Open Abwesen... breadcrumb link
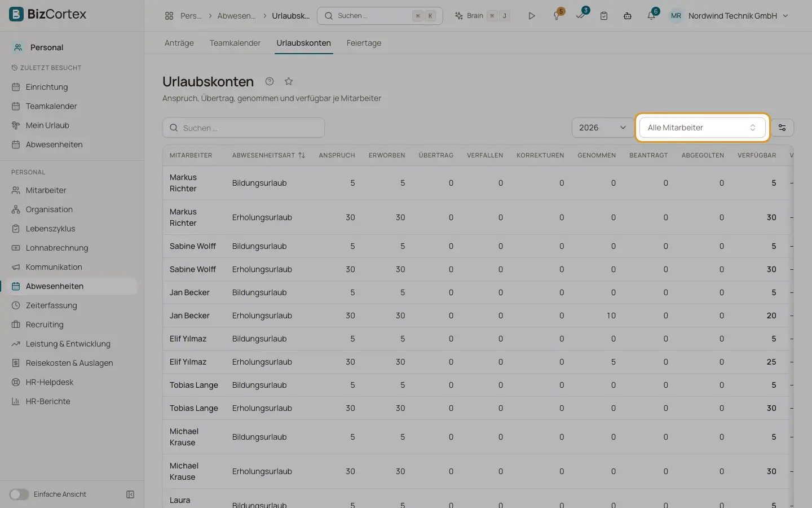Viewport: 812px width, 508px height. [236, 16]
